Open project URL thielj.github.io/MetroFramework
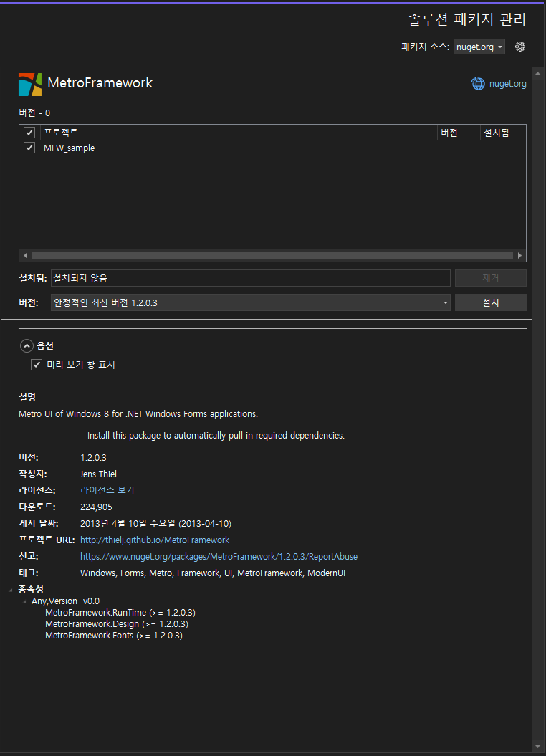This screenshot has width=546, height=756. [x=155, y=540]
